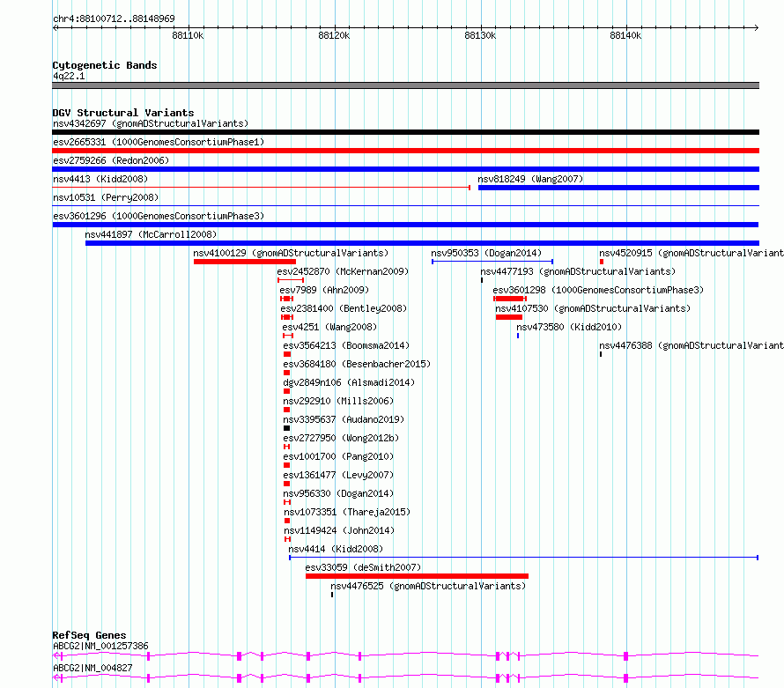Viewport: 784px width, 688px height.
Task: Click the red esv3601298 variant glyph
Action: pos(509,299)
